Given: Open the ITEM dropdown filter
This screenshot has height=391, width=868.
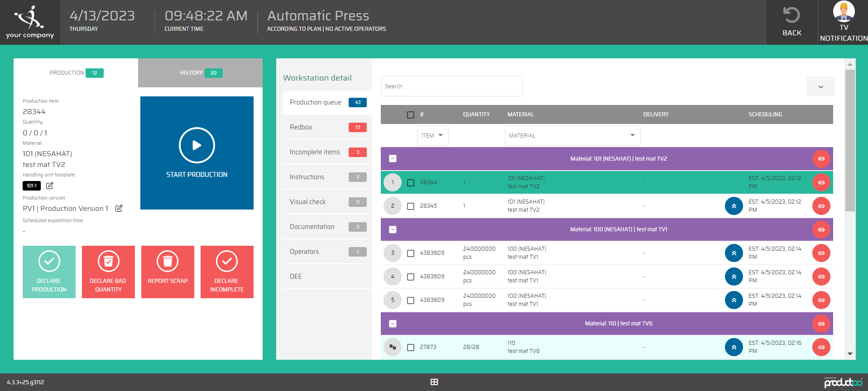Looking at the screenshot, I should click(x=432, y=135).
